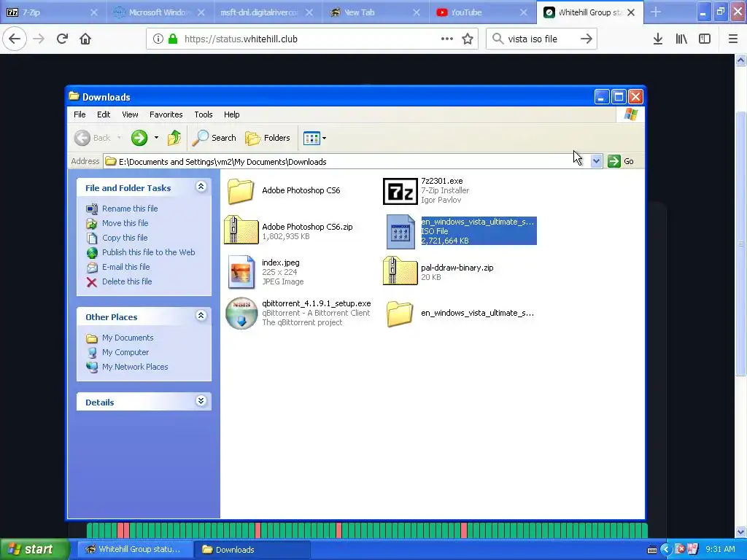Select the index.jpeg image icon
The height and width of the screenshot is (560, 747).
(241, 273)
